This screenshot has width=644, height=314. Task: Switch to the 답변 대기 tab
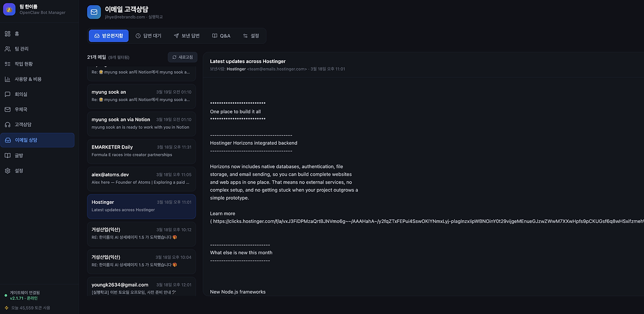pos(148,36)
